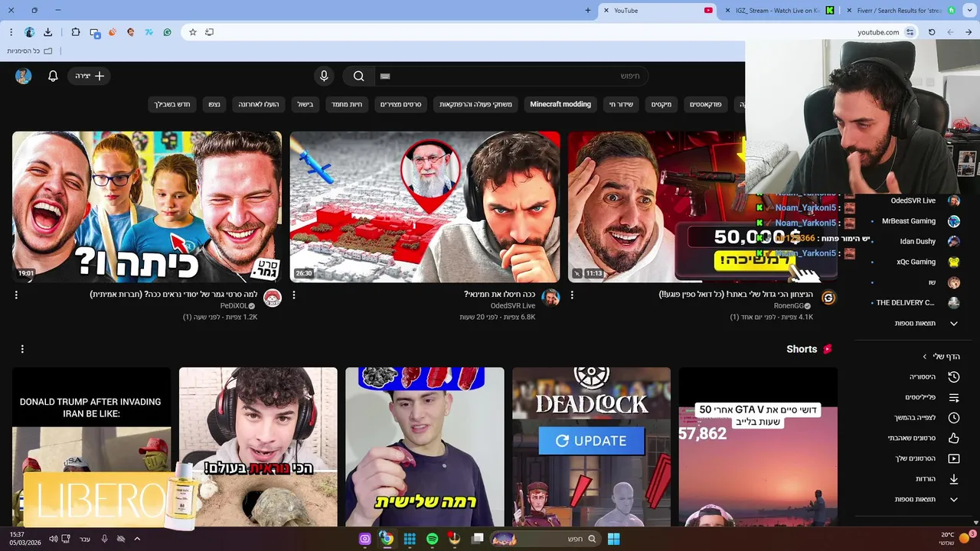Expand more results under Downloads
The image size is (980, 551).
pos(926,500)
